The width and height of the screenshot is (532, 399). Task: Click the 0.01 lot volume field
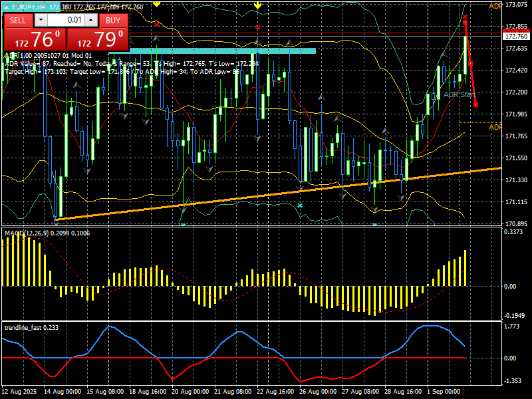[x=66, y=20]
